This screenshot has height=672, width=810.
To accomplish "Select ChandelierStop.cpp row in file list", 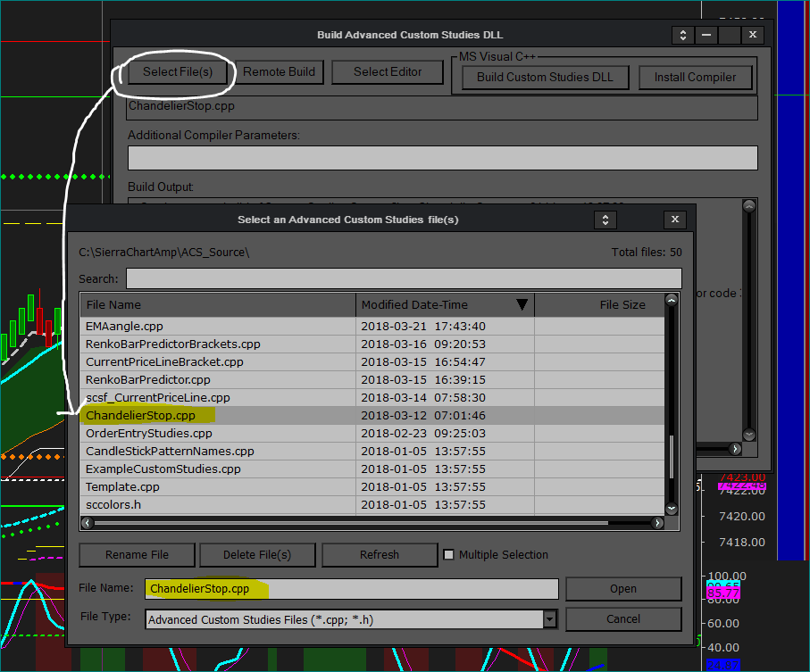I will pos(372,416).
